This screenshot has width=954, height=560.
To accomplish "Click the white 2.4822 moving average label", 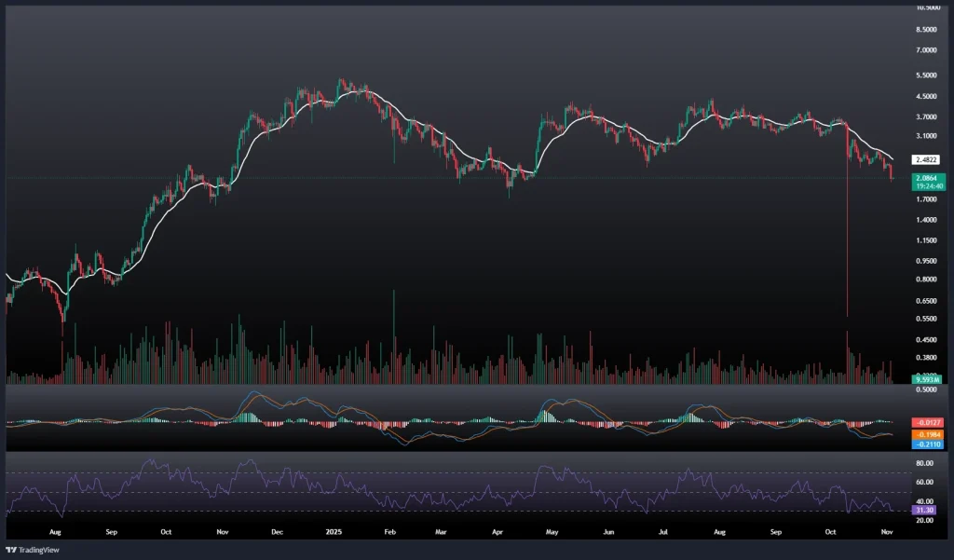I will (x=928, y=159).
